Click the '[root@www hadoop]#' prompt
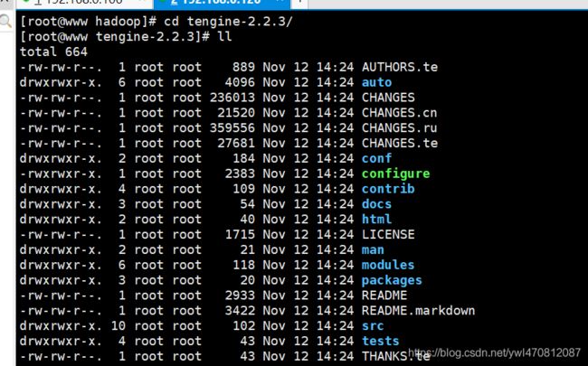Screen dimensions: 588x366 [88, 22]
